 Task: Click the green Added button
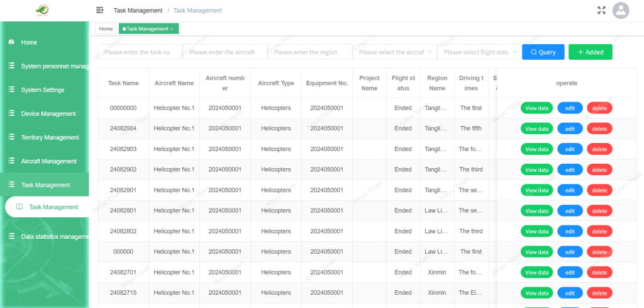(x=590, y=52)
